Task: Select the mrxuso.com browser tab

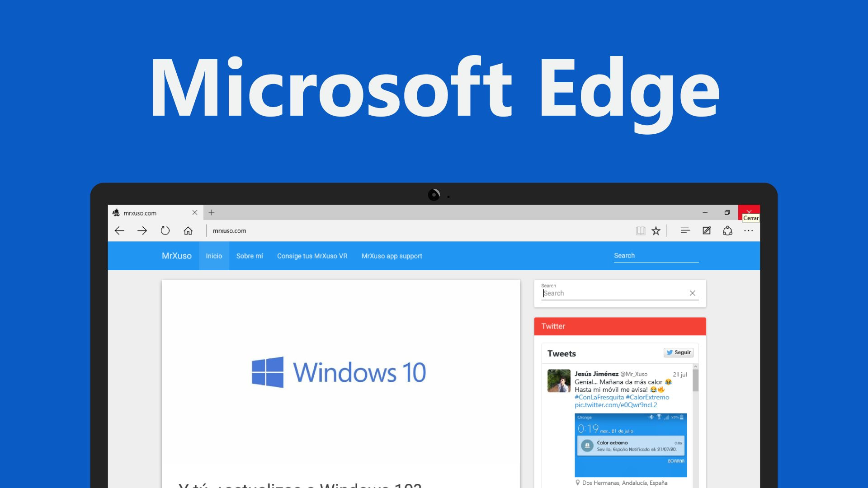Action: [x=156, y=212]
